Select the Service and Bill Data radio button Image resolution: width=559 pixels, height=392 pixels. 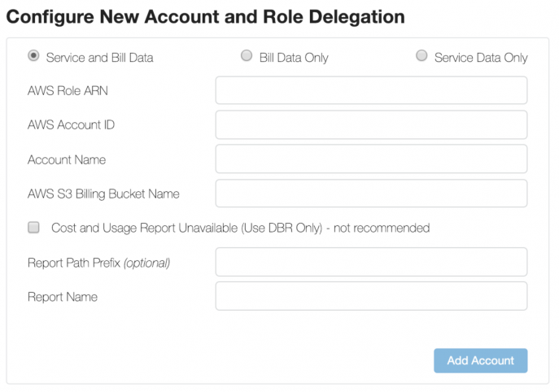point(33,56)
